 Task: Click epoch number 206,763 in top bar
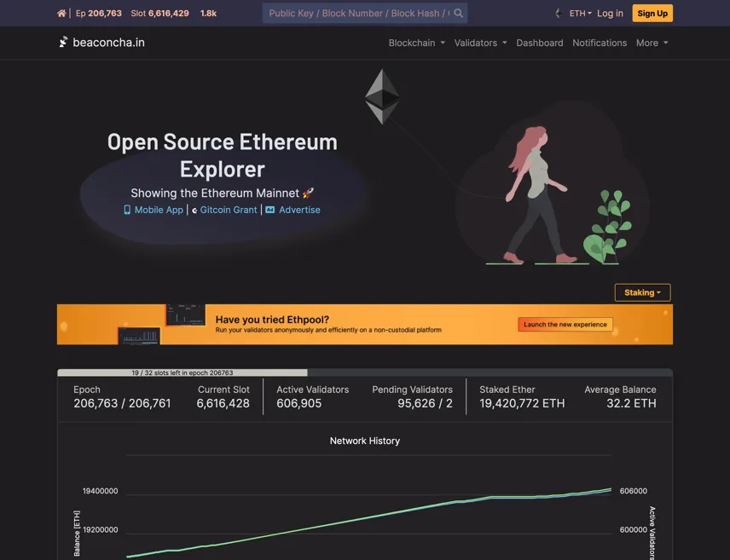[105, 14]
